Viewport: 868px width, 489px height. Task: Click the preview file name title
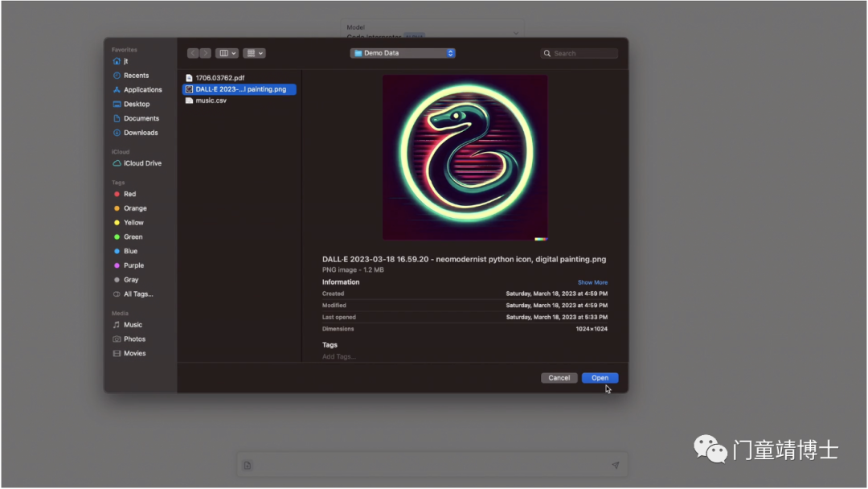click(x=464, y=259)
